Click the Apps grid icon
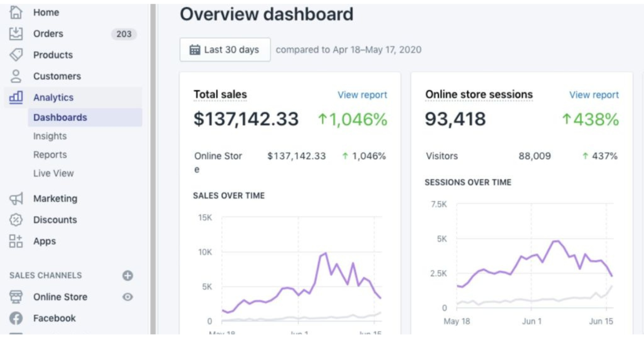 coord(16,241)
